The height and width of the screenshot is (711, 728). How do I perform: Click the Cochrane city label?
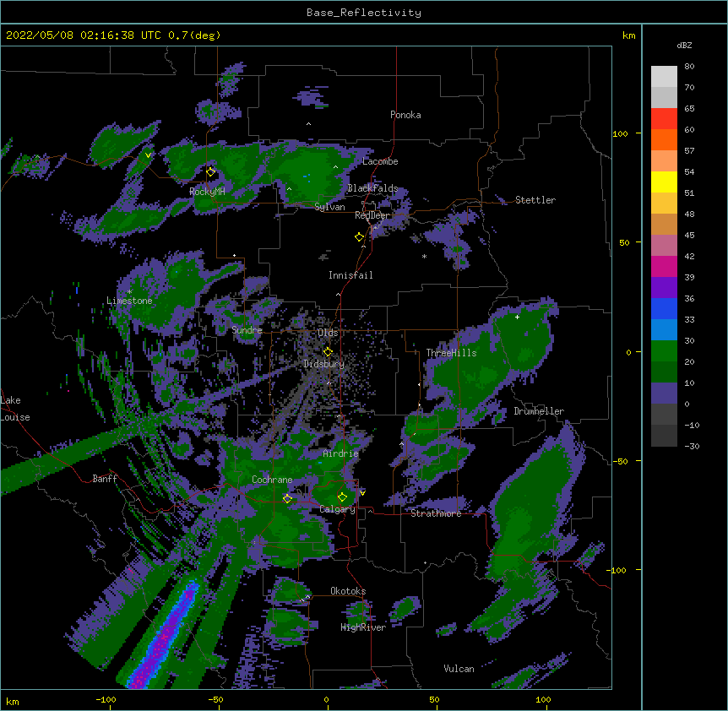(x=272, y=480)
